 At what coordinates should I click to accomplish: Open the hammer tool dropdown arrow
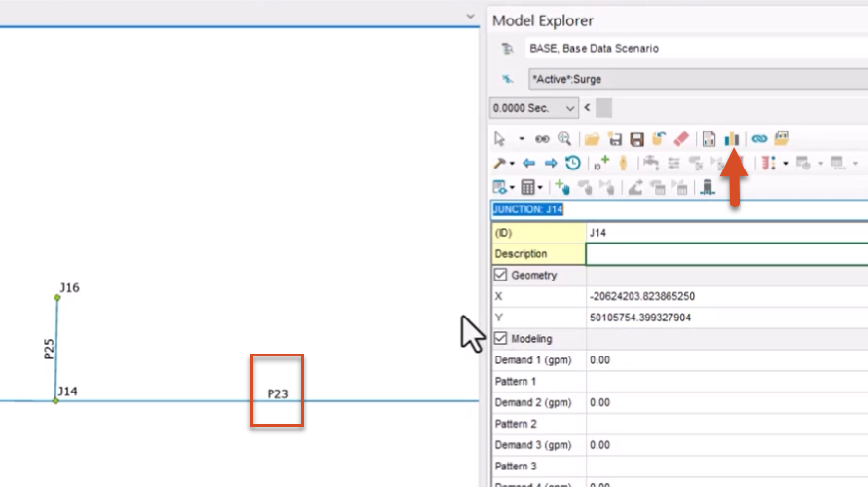click(x=512, y=164)
